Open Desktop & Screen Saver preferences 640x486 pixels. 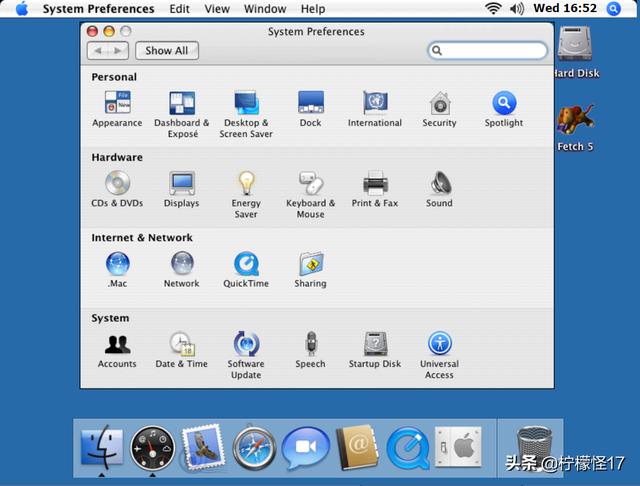[x=246, y=103]
